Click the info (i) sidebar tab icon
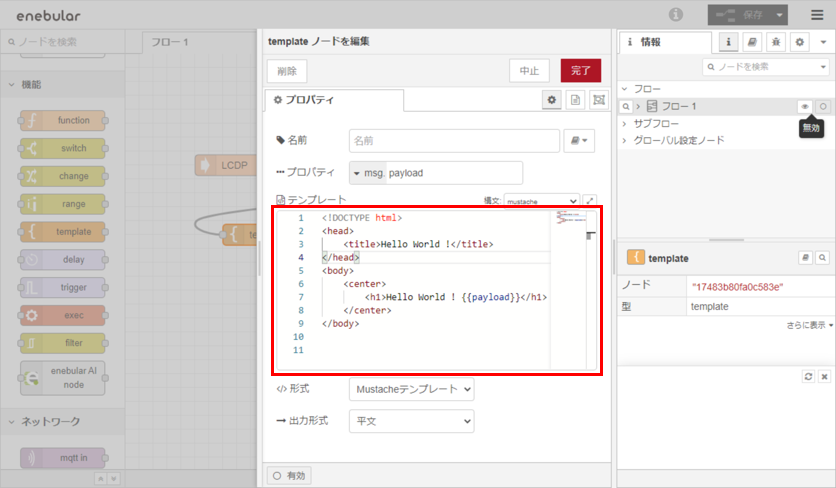This screenshot has width=836, height=488. point(728,42)
